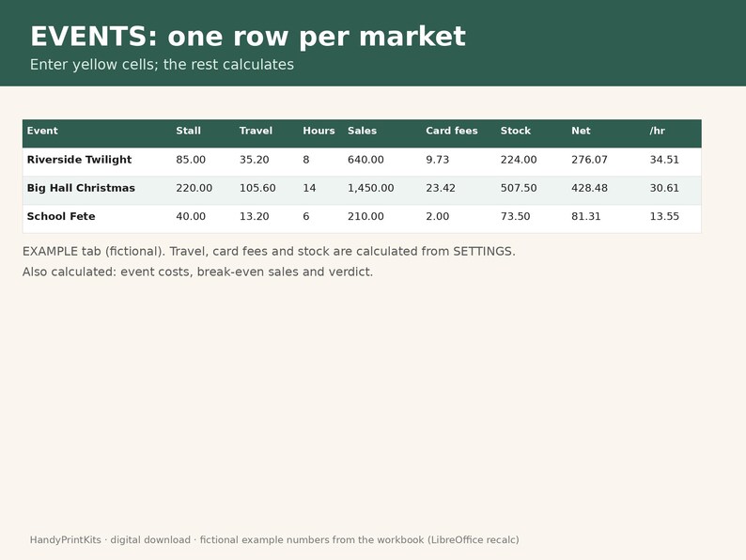The image size is (746, 560).
Task: Click School Fete stall fee 40.00
Action: (x=191, y=216)
